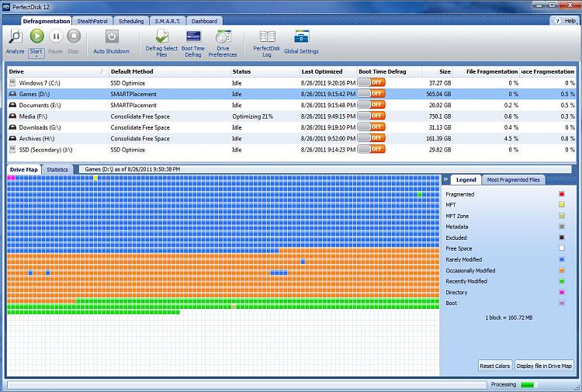Viewport: 582px width, 392px height.
Task: Select the Legend tab
Action: coord(466,179)
